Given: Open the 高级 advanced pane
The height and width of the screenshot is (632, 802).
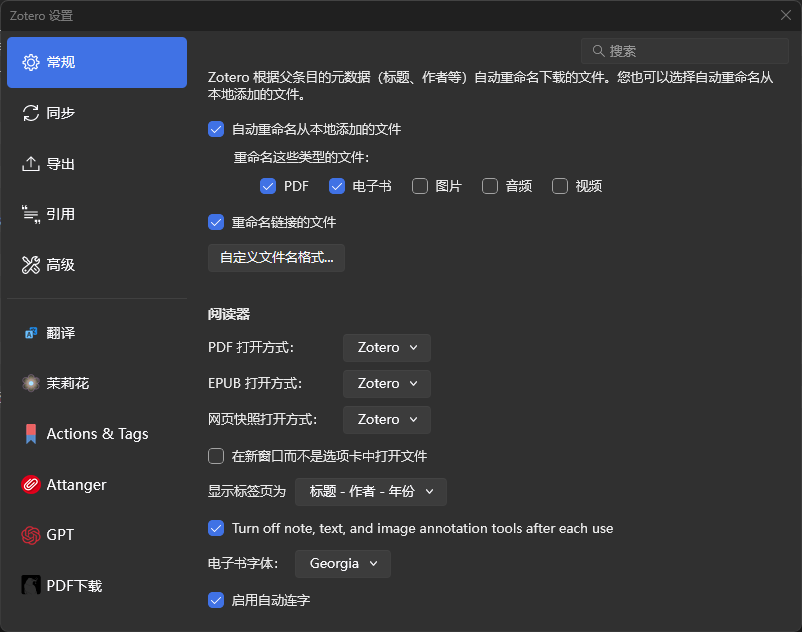Looking at the screenshot, I should coord(97,265).
